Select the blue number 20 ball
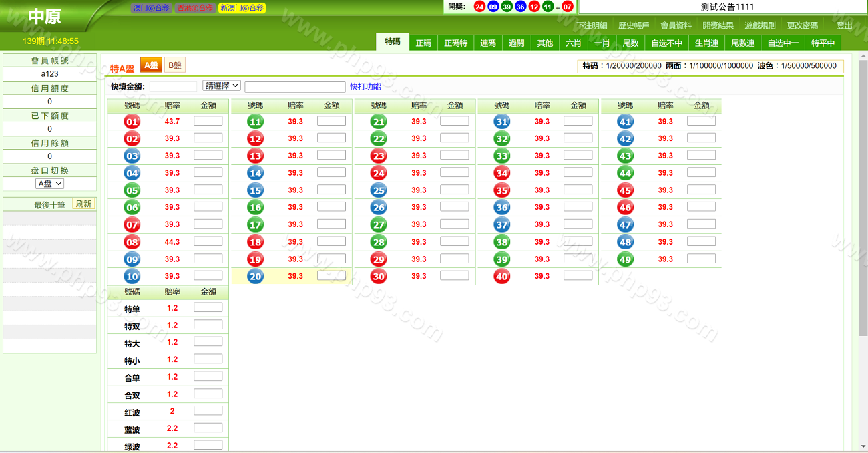The height and width of the screenshot is (453, 868). pyautogui.click(x=255, y=277)
